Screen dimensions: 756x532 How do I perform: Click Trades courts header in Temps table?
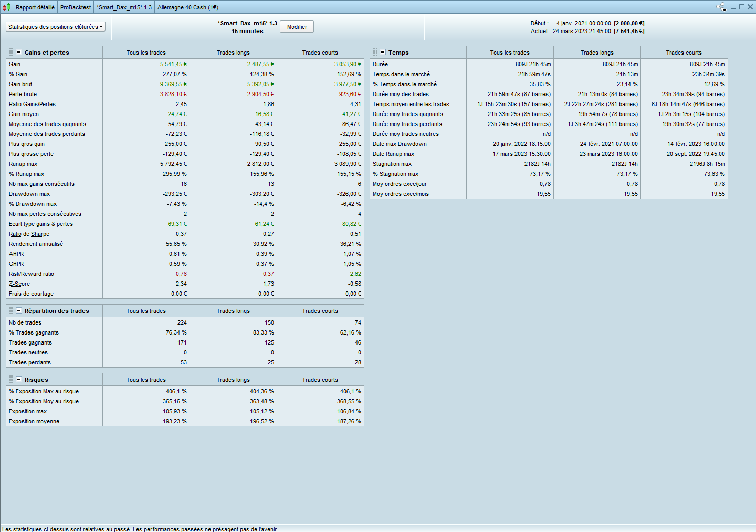point(684,53)
